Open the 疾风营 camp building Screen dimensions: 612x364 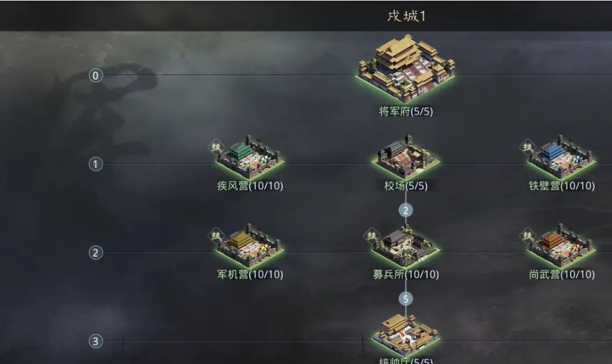click(250, 157)
